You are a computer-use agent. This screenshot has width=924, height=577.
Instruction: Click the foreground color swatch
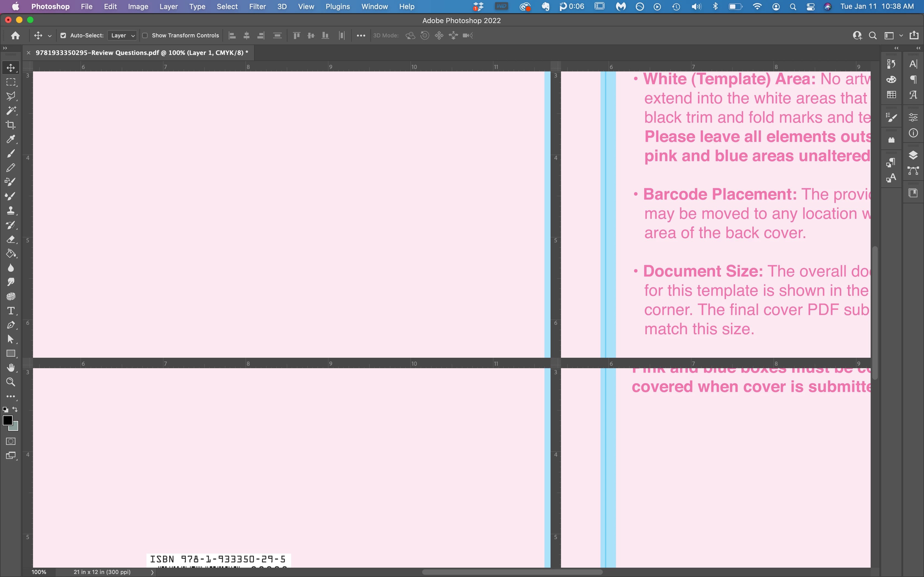click(x=7, y=420)
